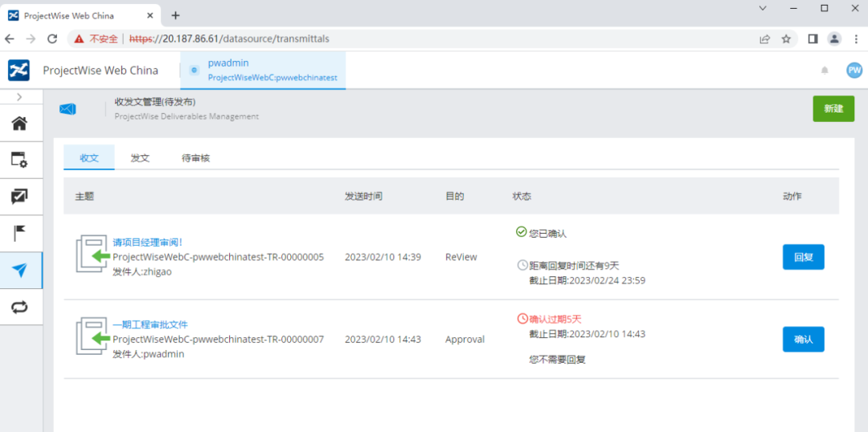Click the green 新建 button
Screen dimensions: 868x432
coord(833,108)
